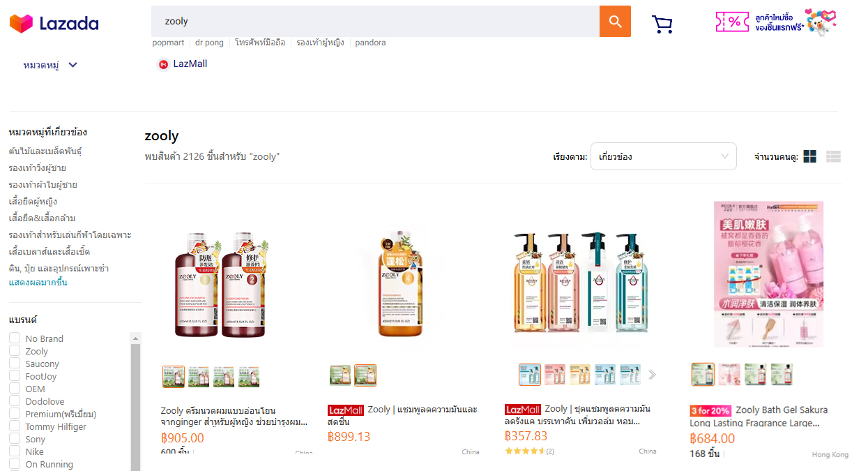Click the orange search magnifier button
The height and width of the screenshot is (471, 868).
coord(615,22)
